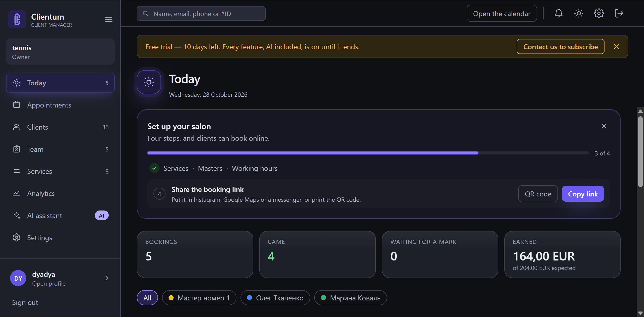Open Clients list in sidebar
Viewport: 644px width, 317px height.
pos(60,127)
